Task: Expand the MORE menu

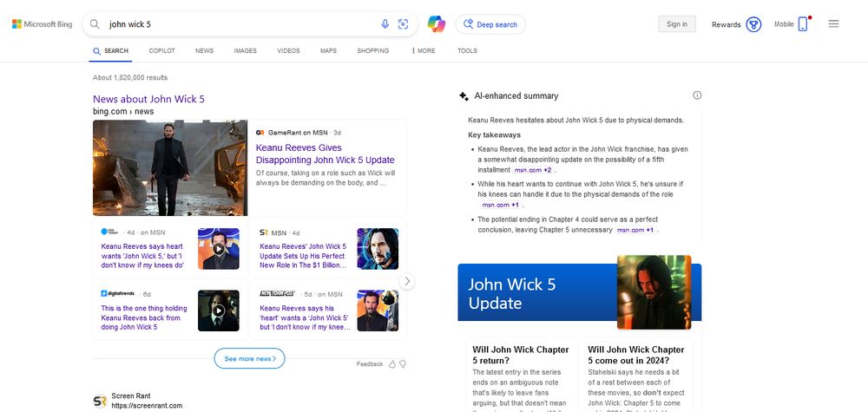Action: click(x=424, y=51)
